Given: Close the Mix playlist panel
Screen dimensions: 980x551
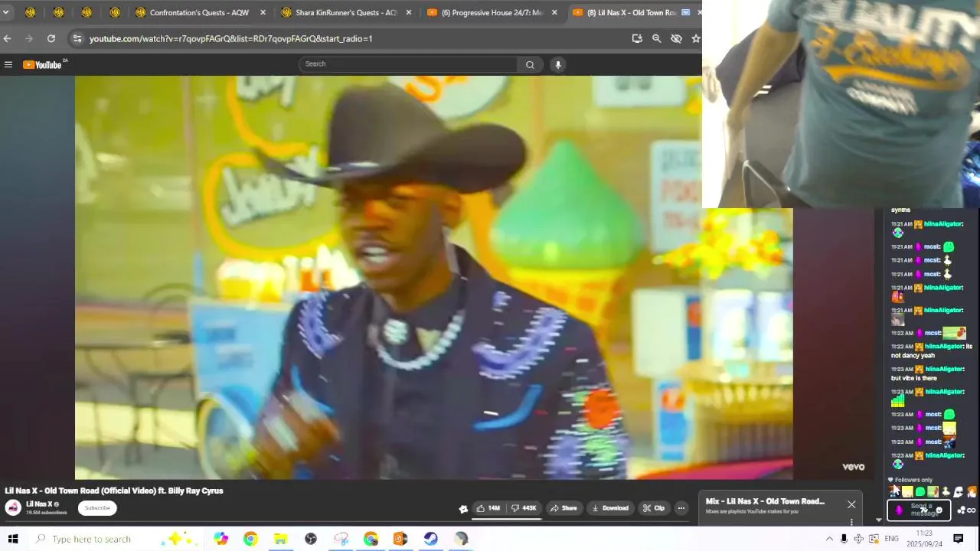Looking at the screenshot, I should pyautogui.click(x=851, y=504).
